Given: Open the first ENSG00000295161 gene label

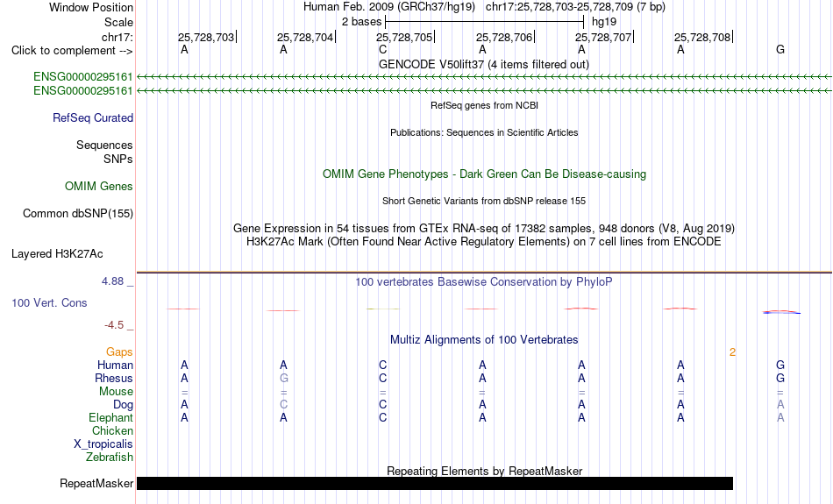Looking at the screenshot, I should [x=83, y=77].
